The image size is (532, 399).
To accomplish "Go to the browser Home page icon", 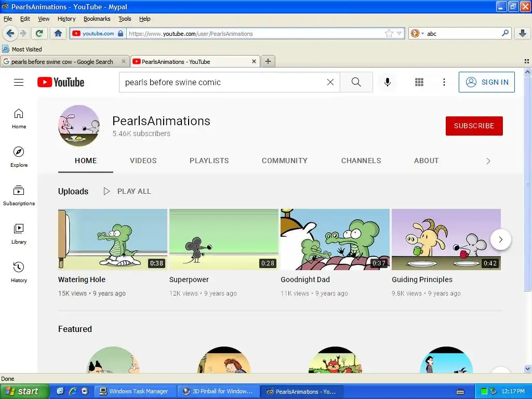I will pos(58,33).
